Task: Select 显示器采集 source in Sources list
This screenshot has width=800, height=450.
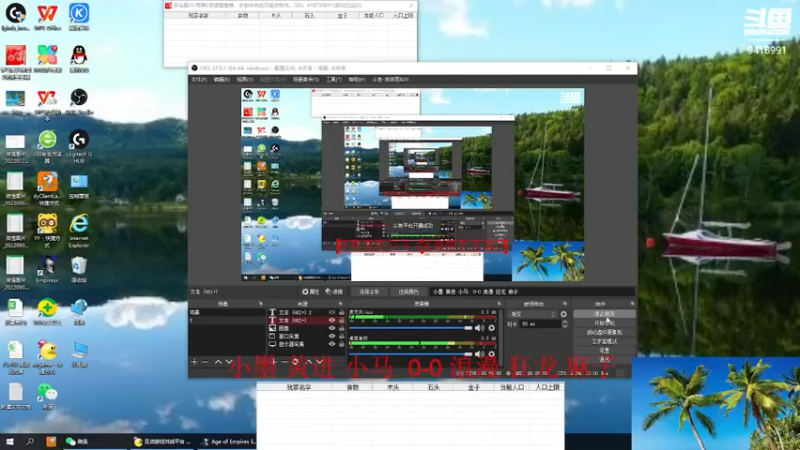Action: click(305, 344)
